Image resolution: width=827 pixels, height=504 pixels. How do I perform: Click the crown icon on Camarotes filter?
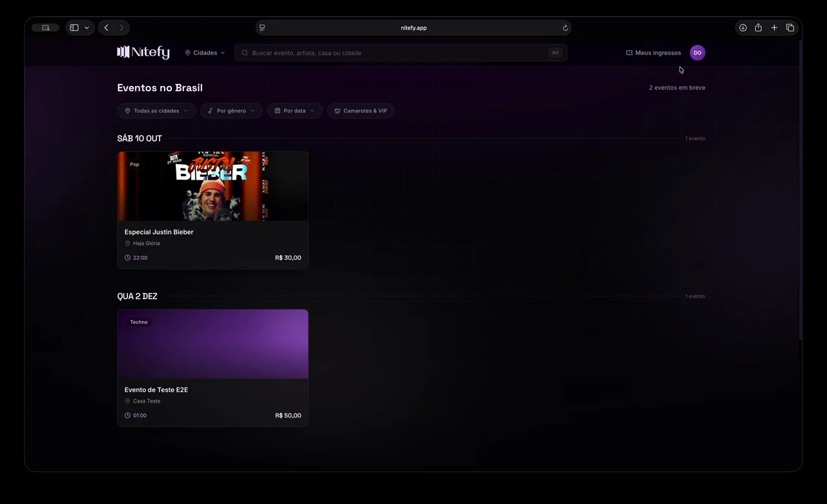tap(337, 110)
